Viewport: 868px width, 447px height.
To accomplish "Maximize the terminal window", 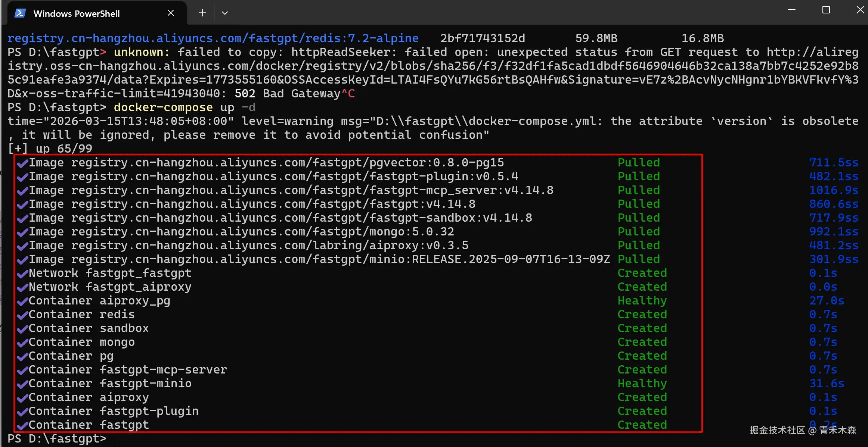I will pos(826,10).
